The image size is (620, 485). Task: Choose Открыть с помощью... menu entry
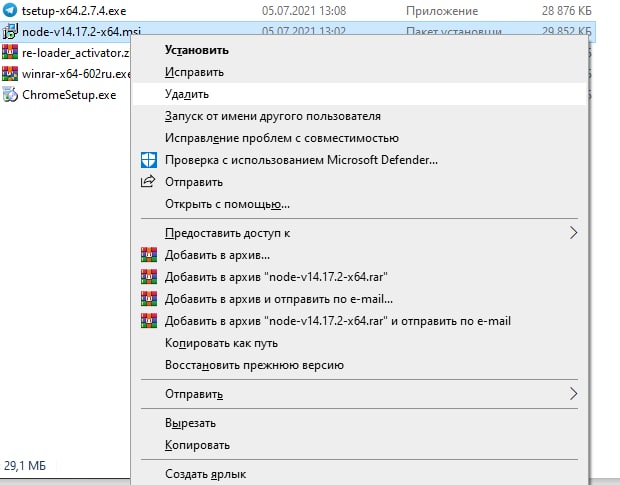(359, 204)
